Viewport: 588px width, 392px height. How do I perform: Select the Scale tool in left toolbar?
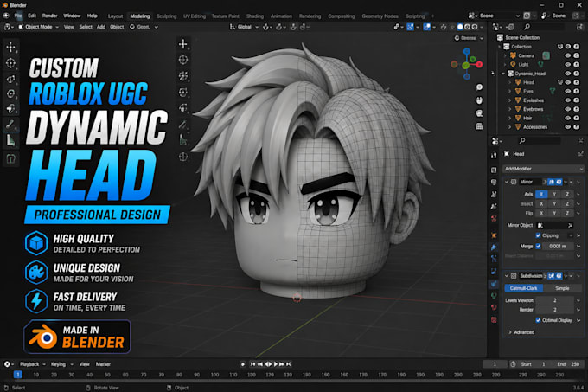pos(11,93)
